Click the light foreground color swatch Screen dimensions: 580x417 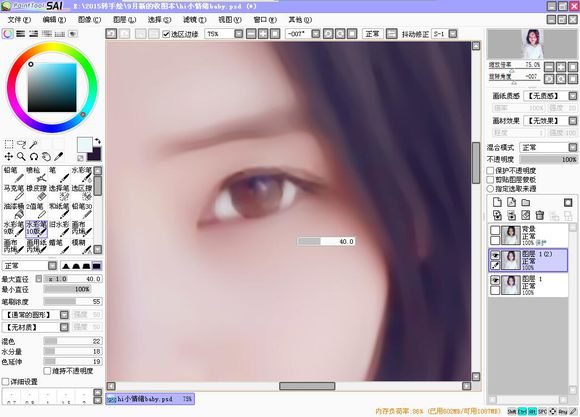(x=85, y=144)
